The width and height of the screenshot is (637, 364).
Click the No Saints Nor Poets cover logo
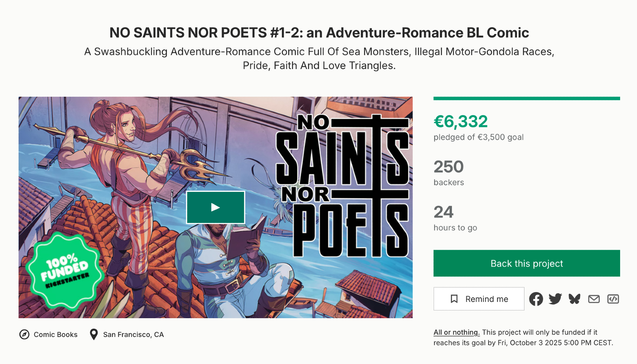pyautogui.click(x=342, y=186)
